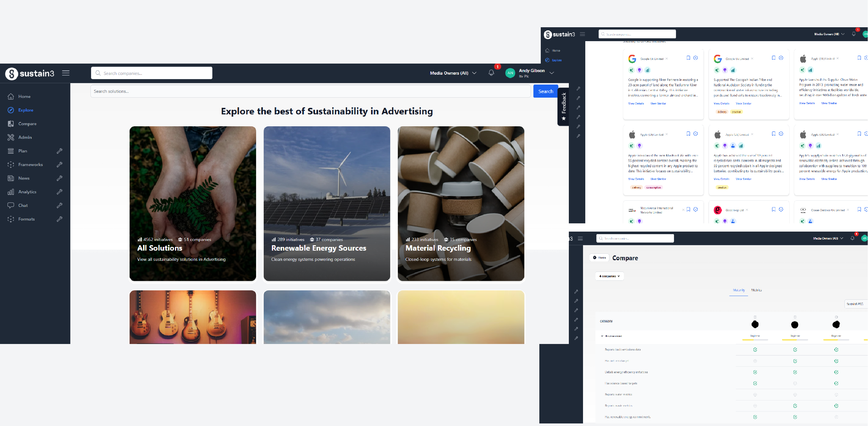Viewport: 868px width, 426px height.
Task: Open the 4 companies dropdown
Action: [609, 276]
